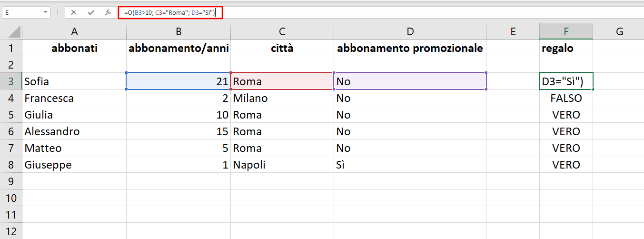Select the column A header
This screenshot has width=644, height=239.
(x=74, y=32)
